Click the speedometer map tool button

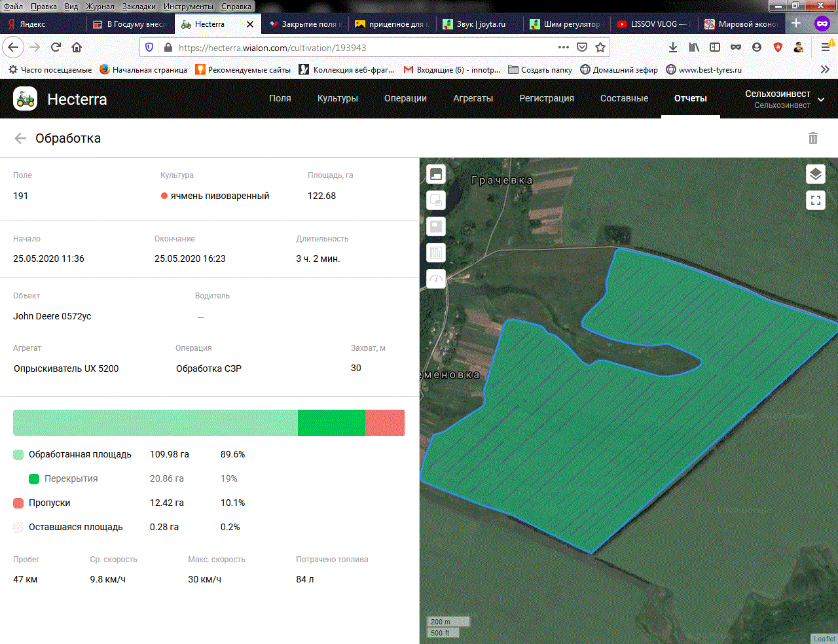click(436, 279)
